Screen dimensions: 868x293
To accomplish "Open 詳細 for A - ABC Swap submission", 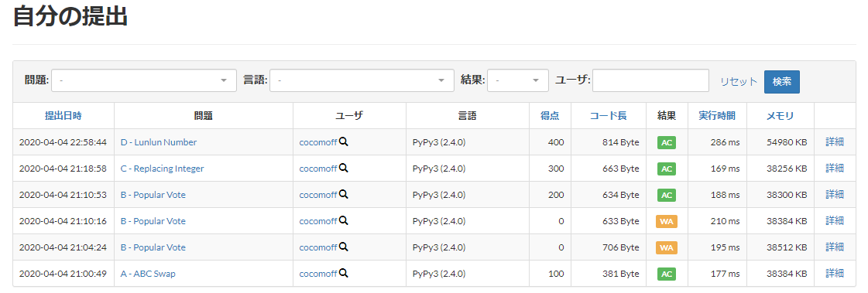I will click(835, 273).
